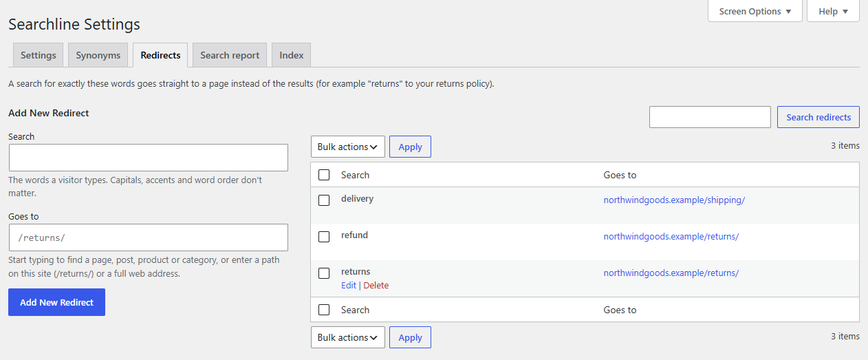Click the Search column header
The image size is (868, 360).
(355, 175)
